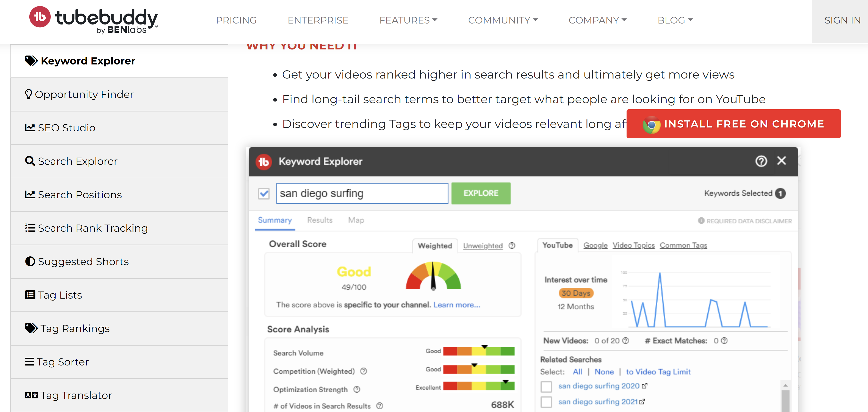Open the Pricing menu item
868x412 pixels.
pyautogui.click(x=236, y=20)
